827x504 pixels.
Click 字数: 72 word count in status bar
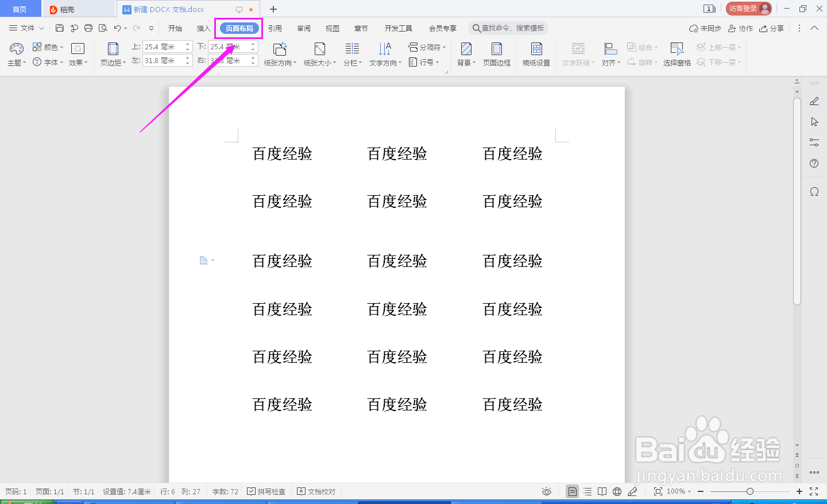(x=225, y=491)
